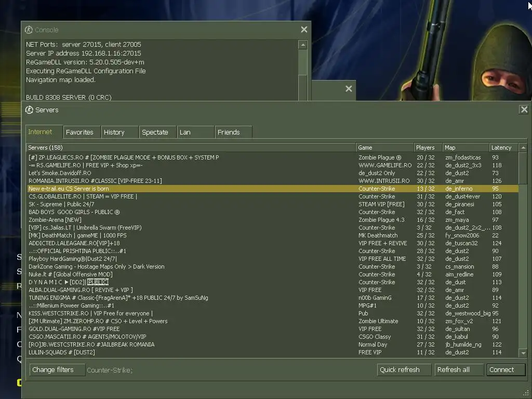
Task: Sort by the Servers (158) column header
Action: 191,148
